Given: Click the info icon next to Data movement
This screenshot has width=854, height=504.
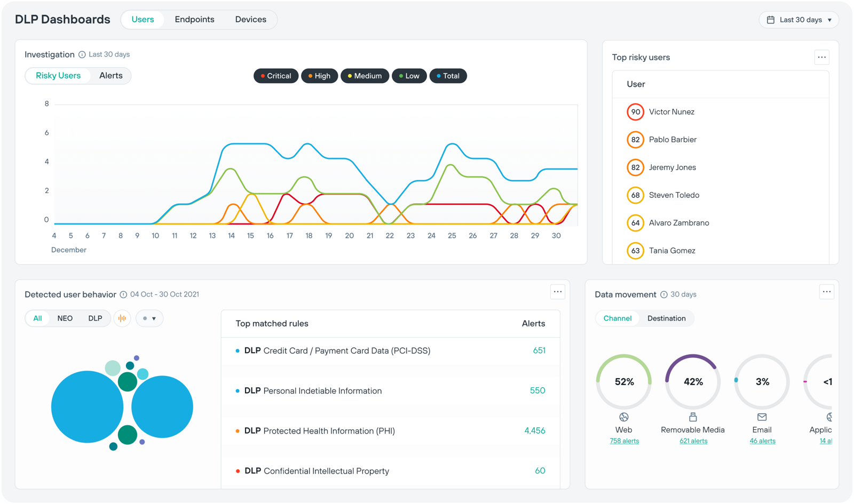Looking at the screenshot, I should [x=664, y=294].
